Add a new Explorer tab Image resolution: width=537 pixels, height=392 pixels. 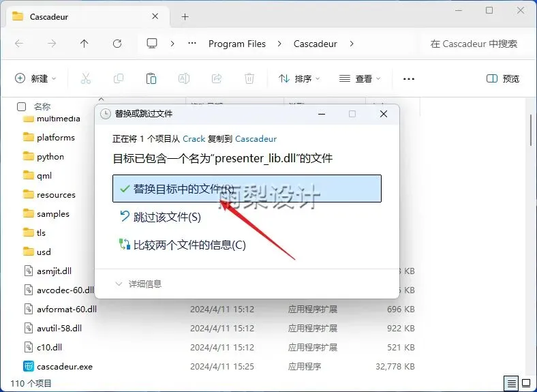coord(185,16)
